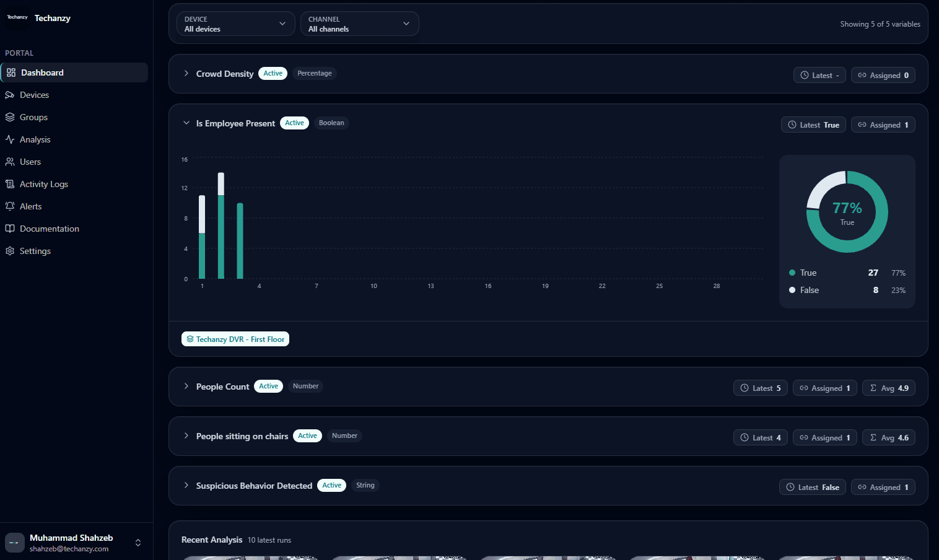This screenshot has width=939, height=560.
Task: Click the first bar in employee chart
Action: 202,237
